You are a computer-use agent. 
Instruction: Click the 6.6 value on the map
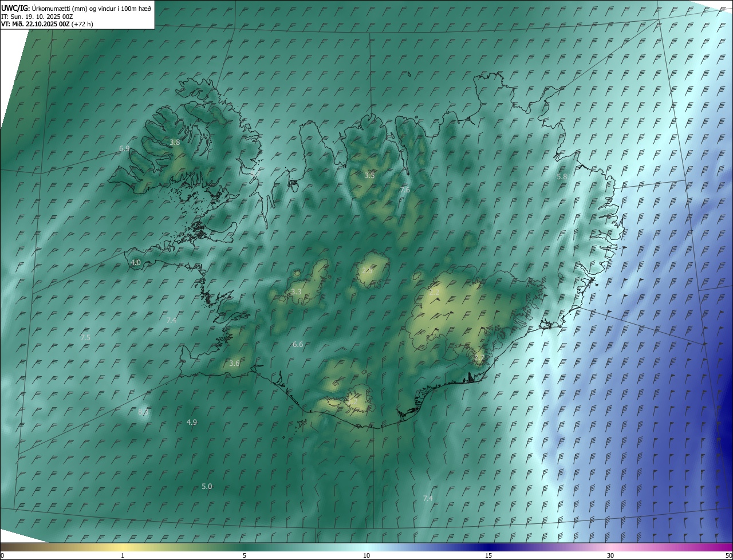coord(298,345)
